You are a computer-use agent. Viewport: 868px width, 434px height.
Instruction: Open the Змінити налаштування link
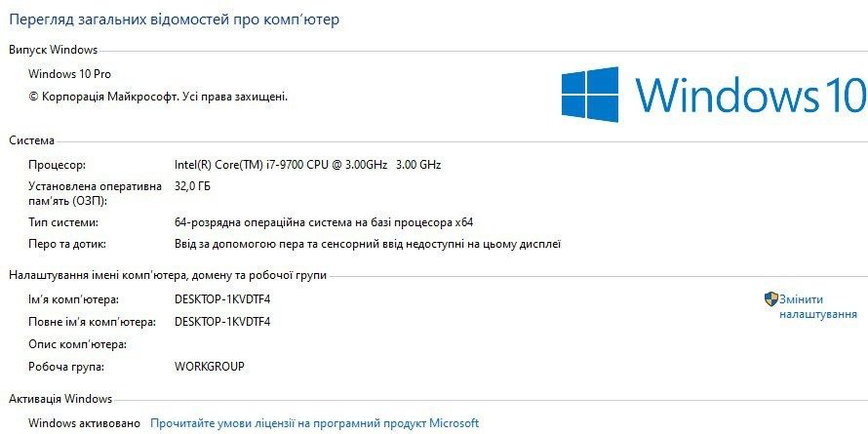click(x=818, y=307)
